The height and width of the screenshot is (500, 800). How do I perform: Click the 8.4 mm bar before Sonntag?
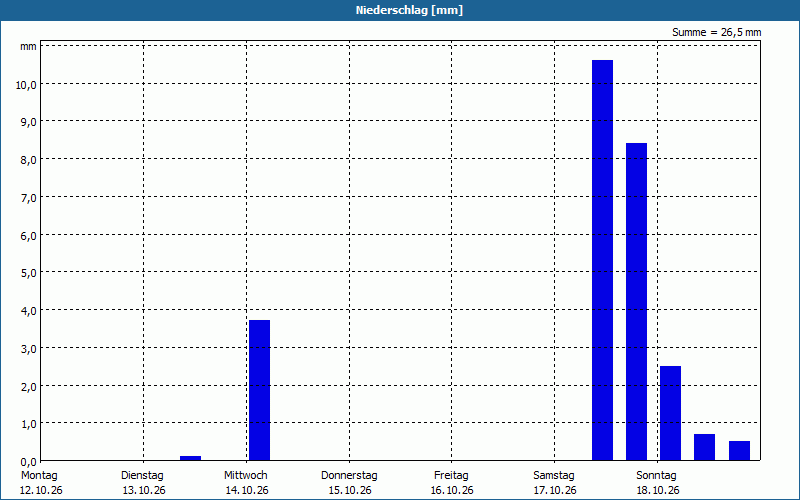point(636,302)
